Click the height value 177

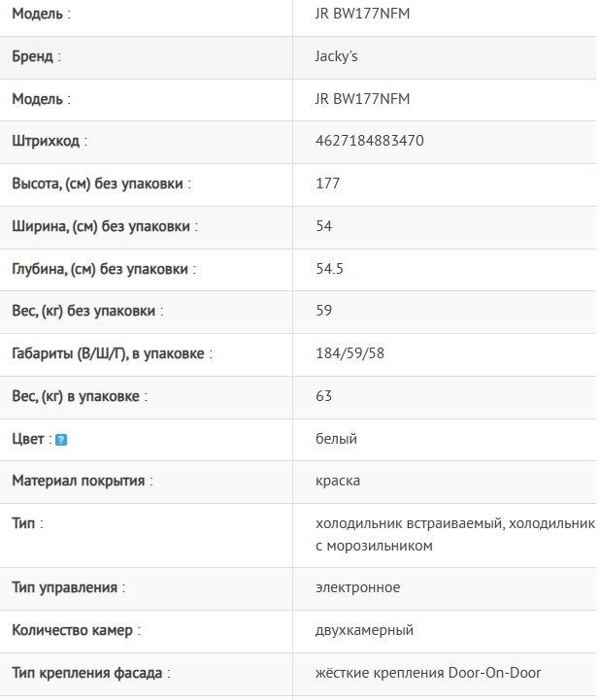pos(328,183)
